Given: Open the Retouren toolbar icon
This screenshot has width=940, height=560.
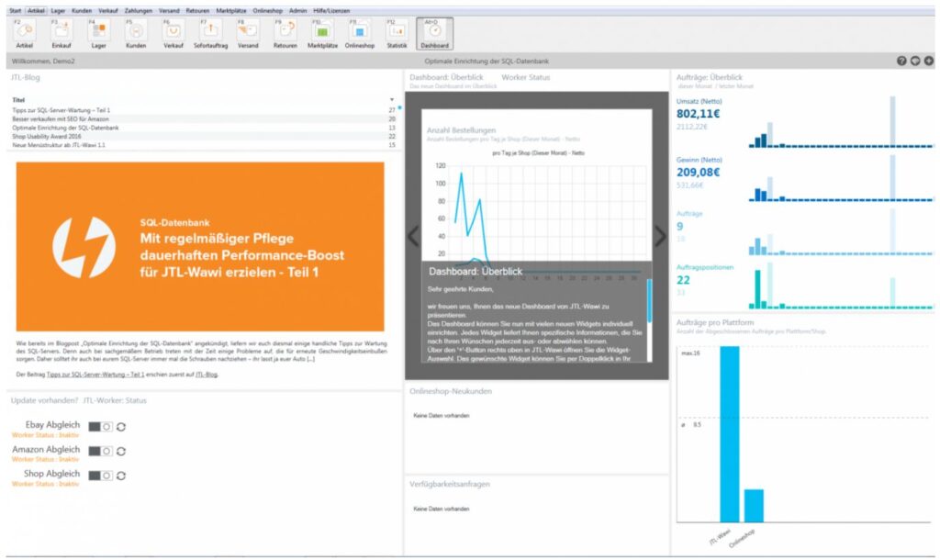Looking at the screenshot, I should [285, 32].
